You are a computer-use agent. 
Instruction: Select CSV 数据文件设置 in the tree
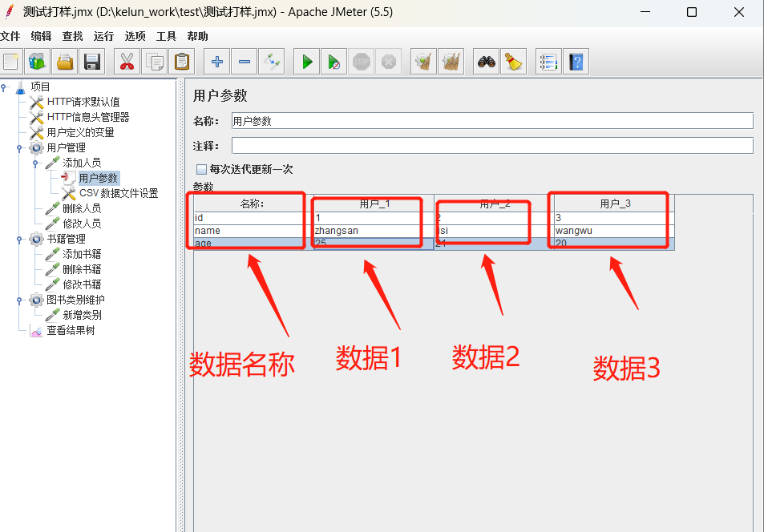(x=119, y=193)
